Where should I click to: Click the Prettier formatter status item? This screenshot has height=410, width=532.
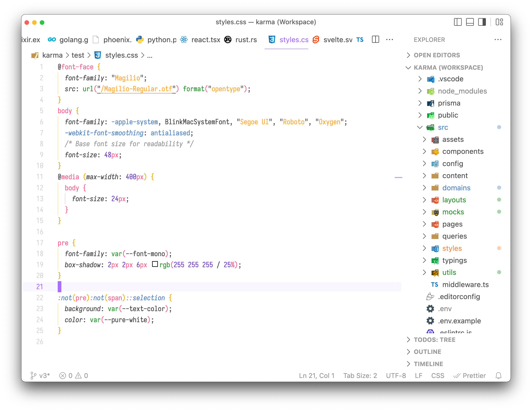point(469,376)
